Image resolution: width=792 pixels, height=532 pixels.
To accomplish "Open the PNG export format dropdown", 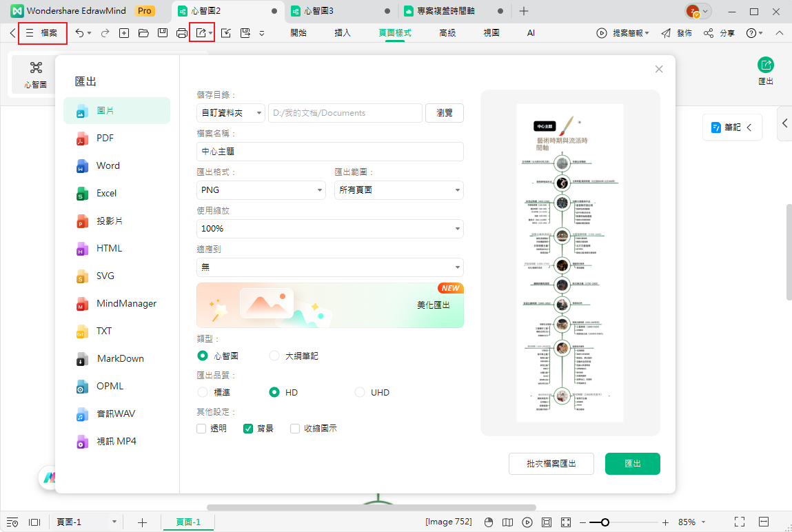I will (x=261, y=190).
